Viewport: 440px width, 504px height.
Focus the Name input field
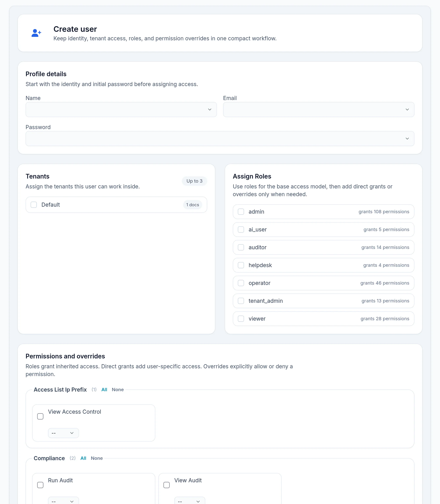tap(121, 110)
